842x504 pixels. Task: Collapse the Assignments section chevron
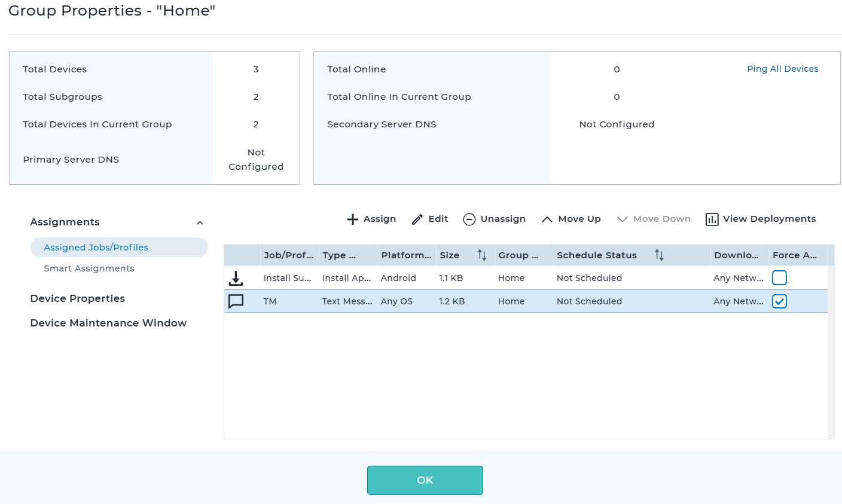click(200, 223)
